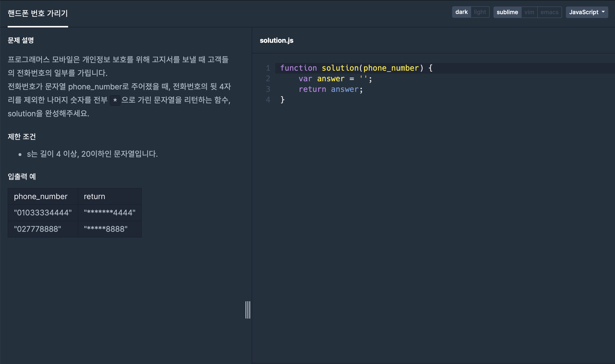Select sublime editor keybinding mode

507,12
